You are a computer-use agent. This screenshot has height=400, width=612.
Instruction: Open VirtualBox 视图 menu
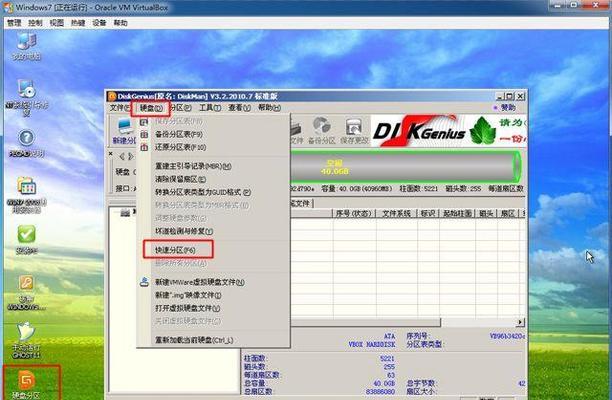coord(57,23)
